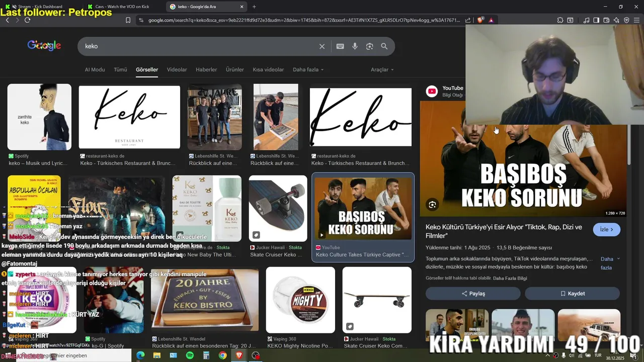This screenshot has height=362, width=644.
Task: Open the Skate Cruiser Keko skateboard image
Action: (278, 209)
